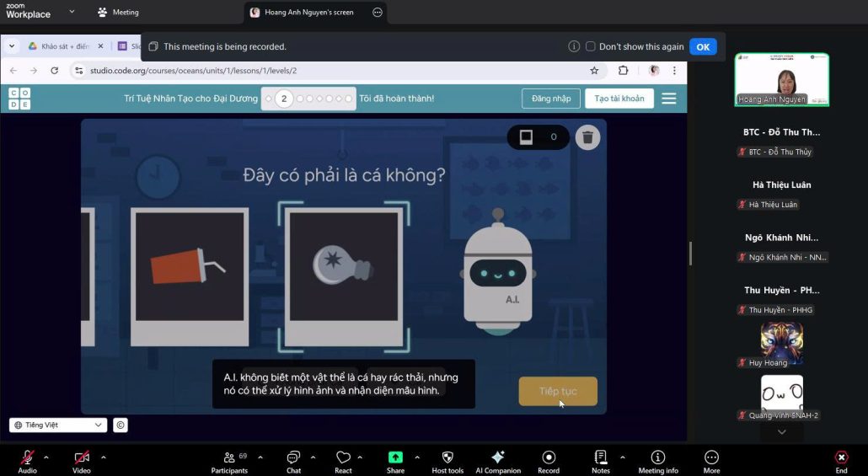Viewport: 868px width, 476px height.
Task: Open the Code.org hamburger menu
Action: tap(669, 99)
